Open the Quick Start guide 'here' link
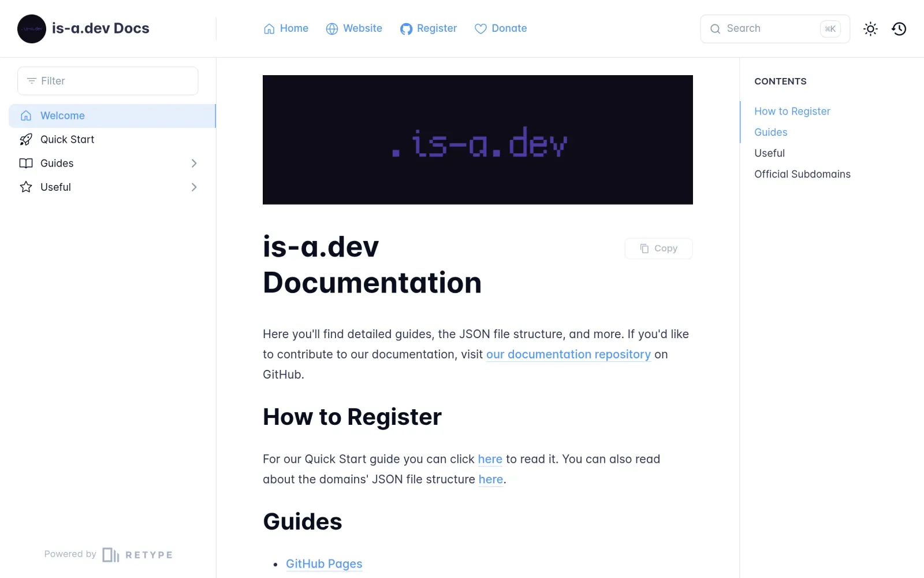 point(490,459)
